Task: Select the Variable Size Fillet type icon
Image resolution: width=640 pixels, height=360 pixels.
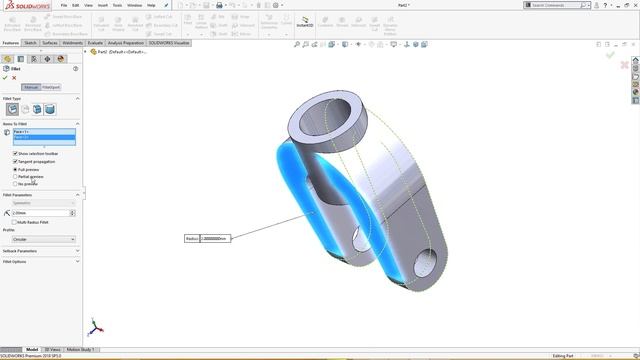Action: tap(25, 109)
